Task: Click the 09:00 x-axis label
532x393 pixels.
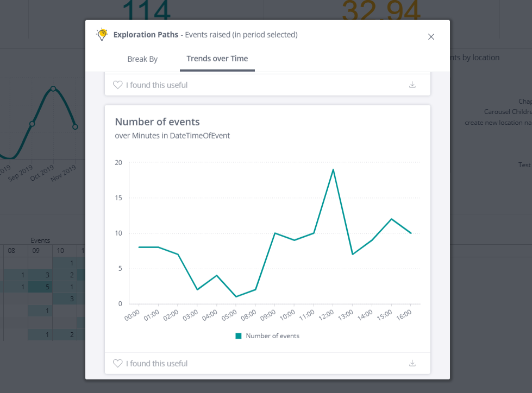Action: pos(268,315)
